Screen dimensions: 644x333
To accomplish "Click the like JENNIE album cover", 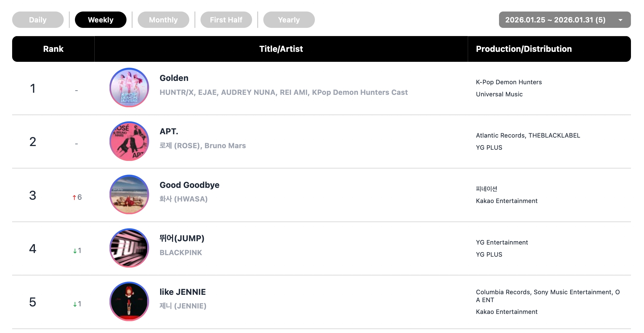I will click(129, 301).
